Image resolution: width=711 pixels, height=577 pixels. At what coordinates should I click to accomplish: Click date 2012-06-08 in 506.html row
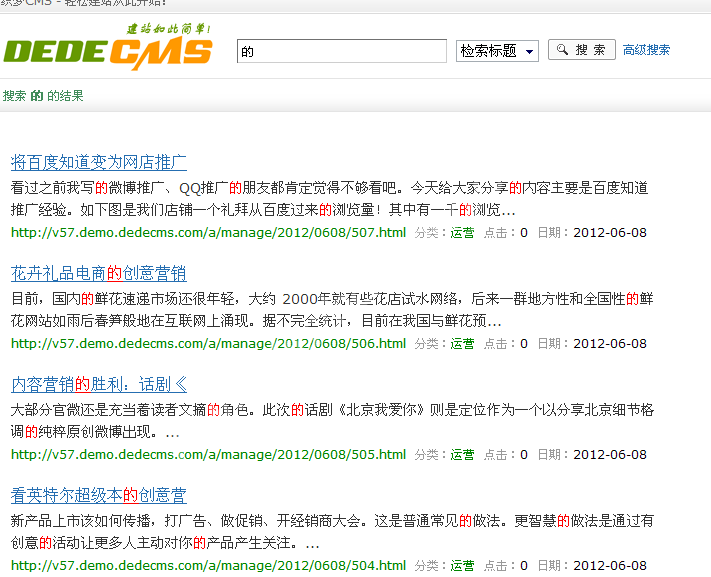click(x=610, y=344)
